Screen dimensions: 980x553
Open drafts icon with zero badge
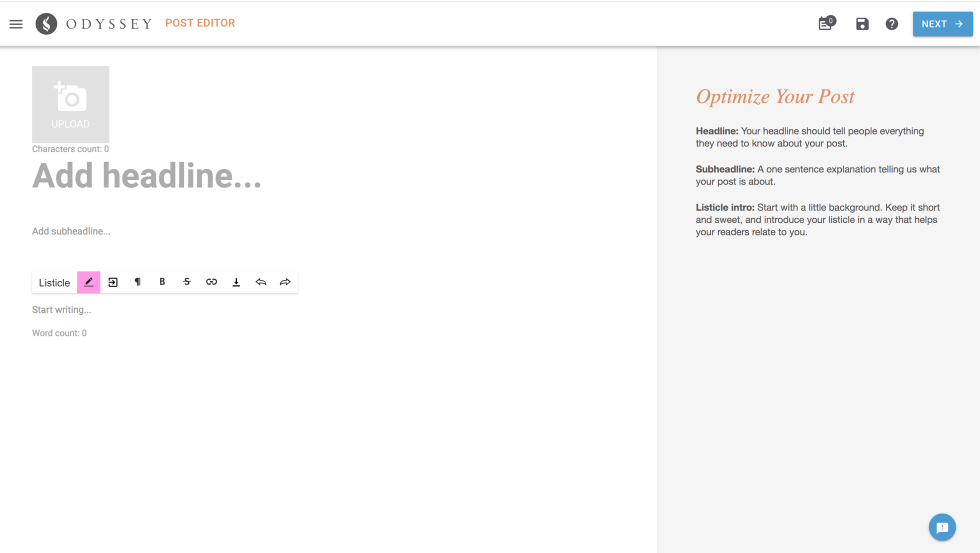(826, 24)
